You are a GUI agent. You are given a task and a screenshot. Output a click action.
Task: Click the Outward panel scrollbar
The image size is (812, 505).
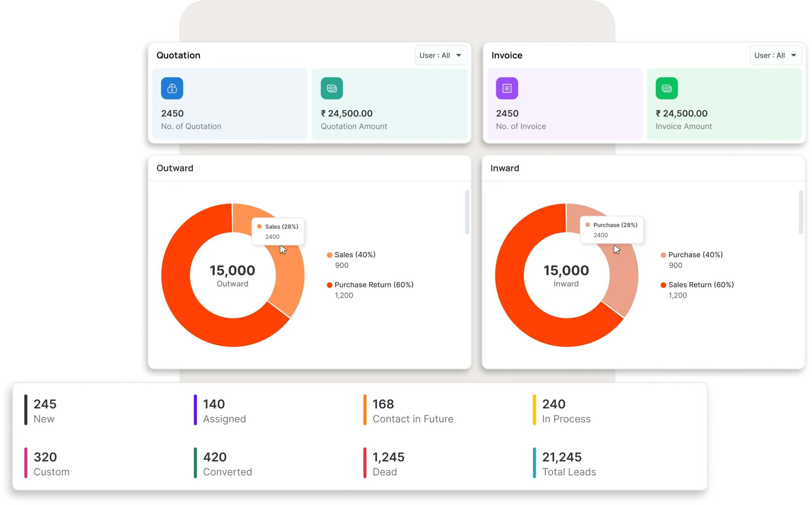tap(467, 212)
